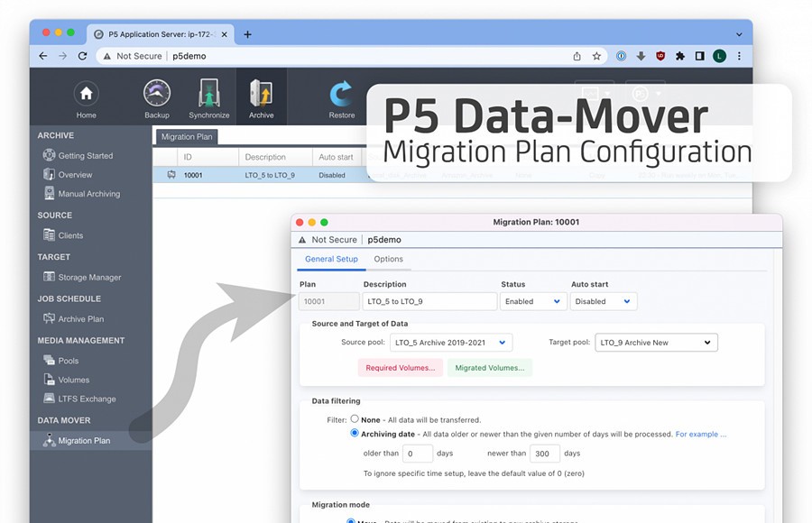Toggle the browser side panel icon

click(699, 56)
